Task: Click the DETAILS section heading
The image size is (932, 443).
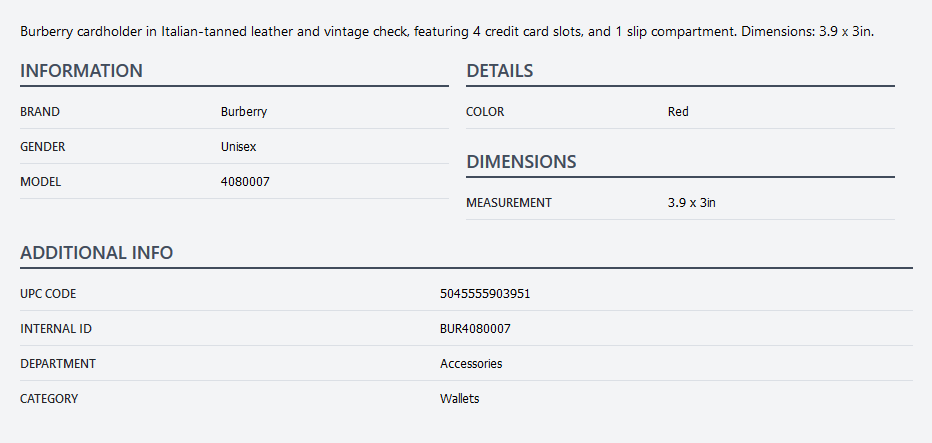Action: tap(499, 71)
